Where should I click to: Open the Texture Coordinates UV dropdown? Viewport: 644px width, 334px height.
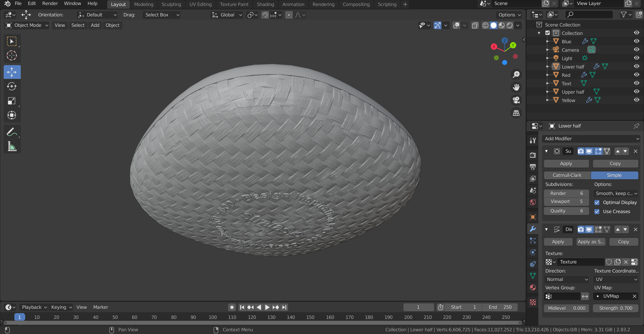(x=616, y=279)
